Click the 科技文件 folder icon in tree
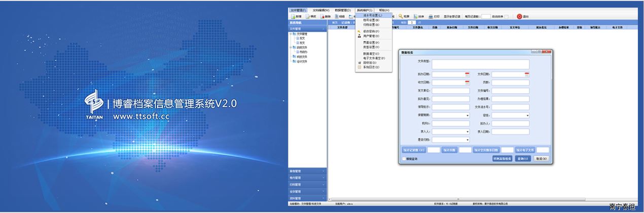Screen dimensions: 644x213 [x=294, y=57]
